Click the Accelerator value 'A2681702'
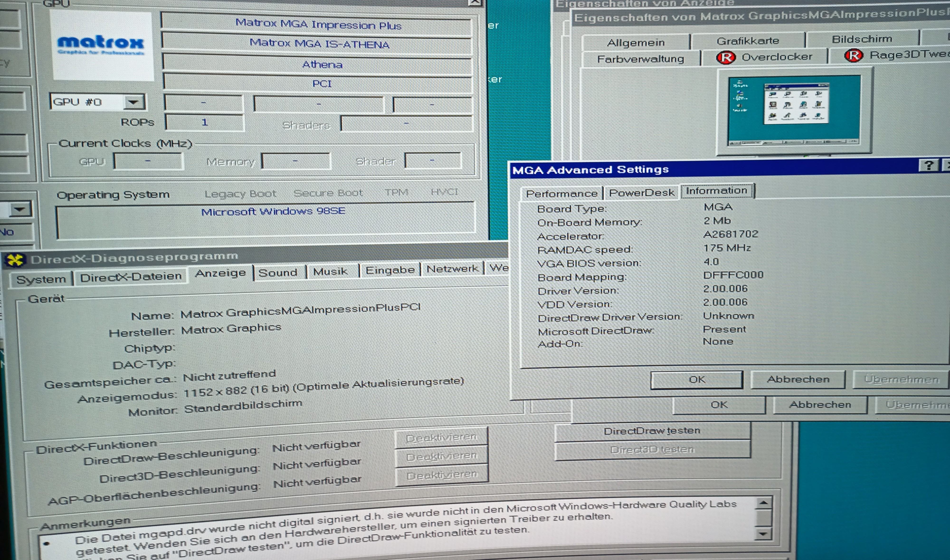The height and width of the screenshot is (560, 950). pos(731,234)
